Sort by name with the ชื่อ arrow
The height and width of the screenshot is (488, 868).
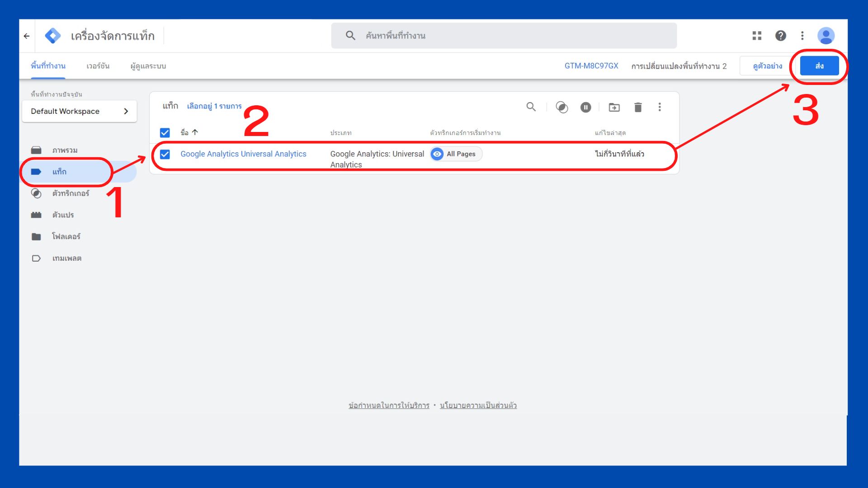point(195,132)
